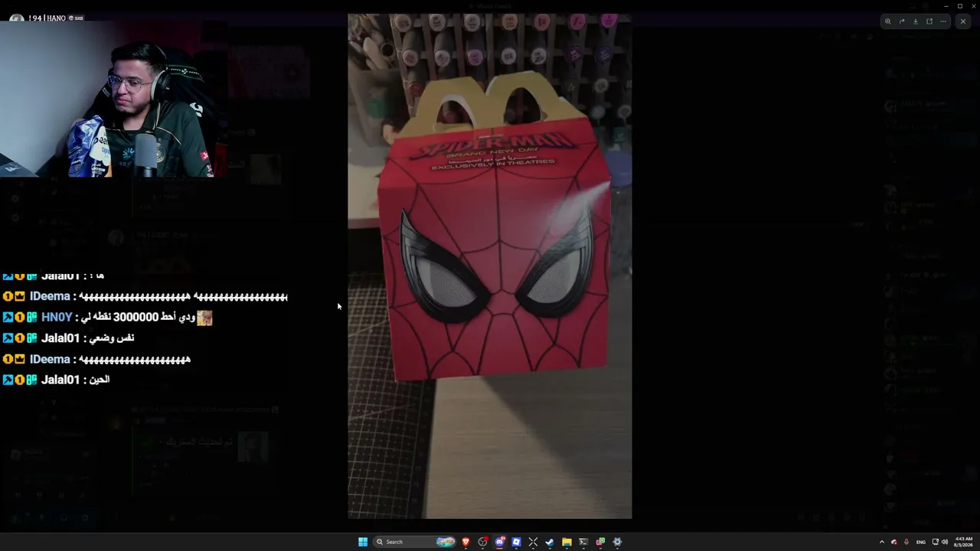Open the clock and date flyout
The height and width of the screenshot is (551, 980).
(964, 542)
